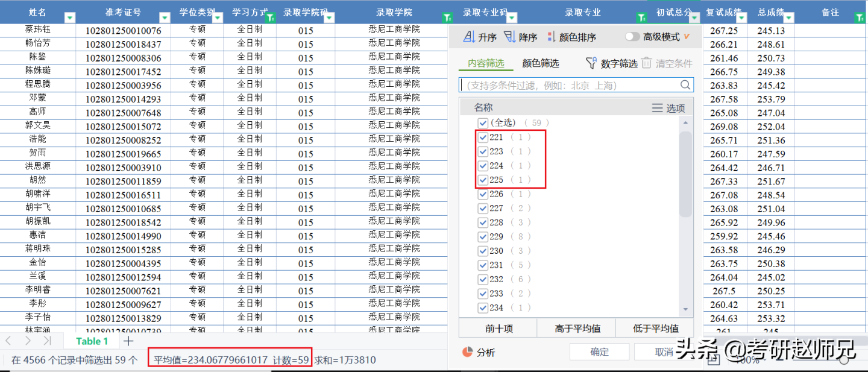
Task: Select the Table 1 sheet tab
Action: 92,341
